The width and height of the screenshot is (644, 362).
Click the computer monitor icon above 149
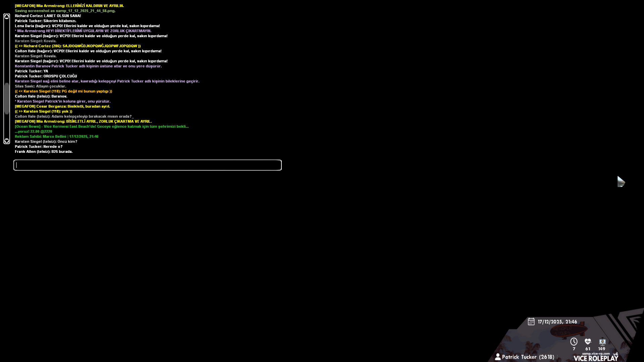point(602,342)
